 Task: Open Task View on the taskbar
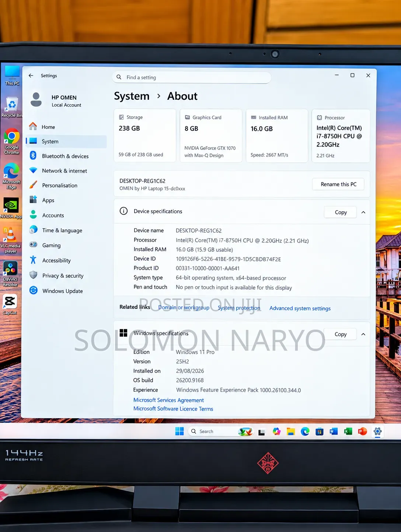coord(262,432)
